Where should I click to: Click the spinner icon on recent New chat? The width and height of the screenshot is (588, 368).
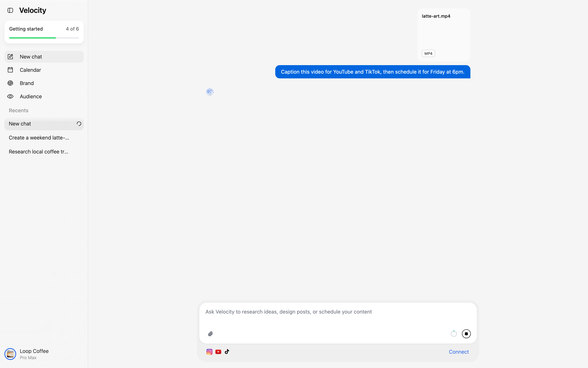pyautogui.click(x=79, y=124)
